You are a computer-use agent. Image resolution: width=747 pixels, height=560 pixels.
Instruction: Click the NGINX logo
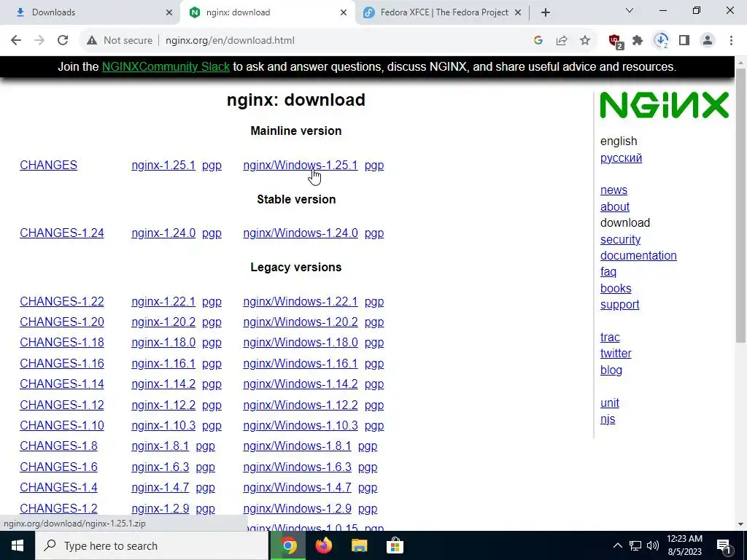664,105
